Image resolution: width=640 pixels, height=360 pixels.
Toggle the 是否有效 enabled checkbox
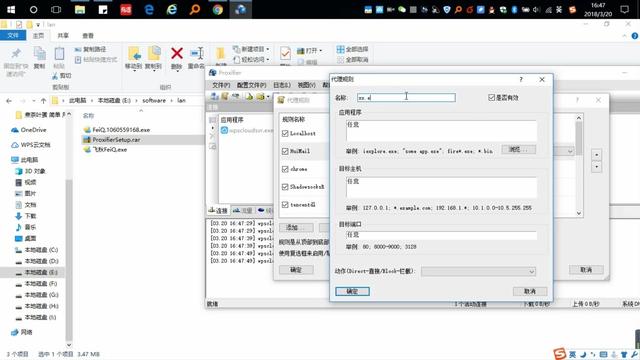pos(491,97)
